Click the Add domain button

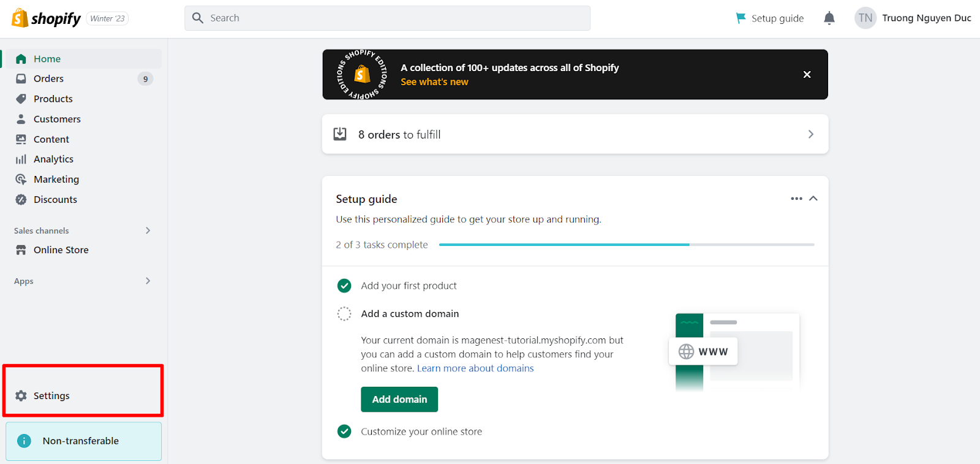399,400
